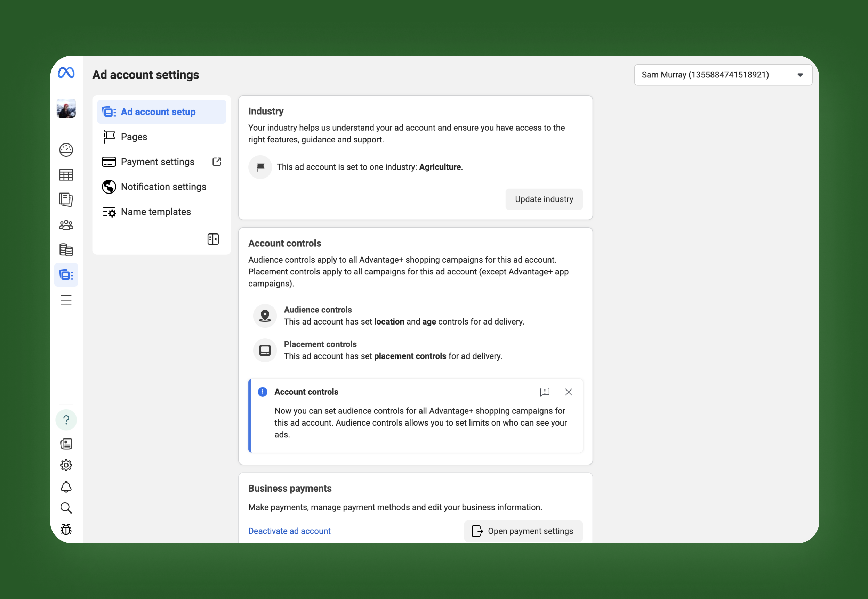Dismiss the Account controls info banner

click(x=568, y=392)
